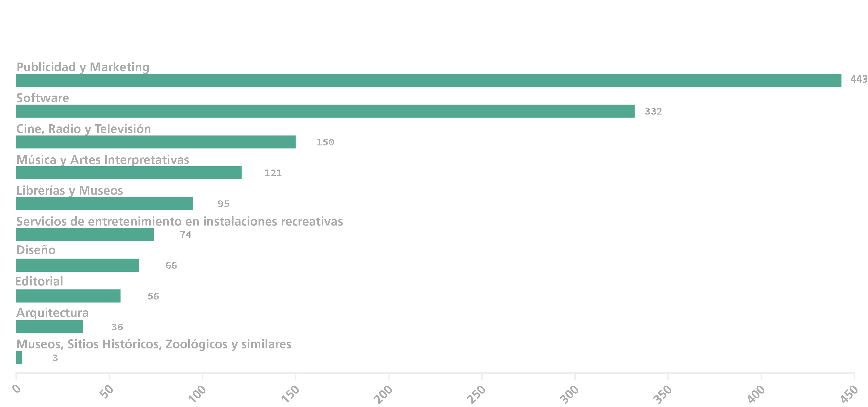Viewport: 868px width, 407px height.
Task: Click the 100 axis tick label
Action: click(x=197, y=393)
